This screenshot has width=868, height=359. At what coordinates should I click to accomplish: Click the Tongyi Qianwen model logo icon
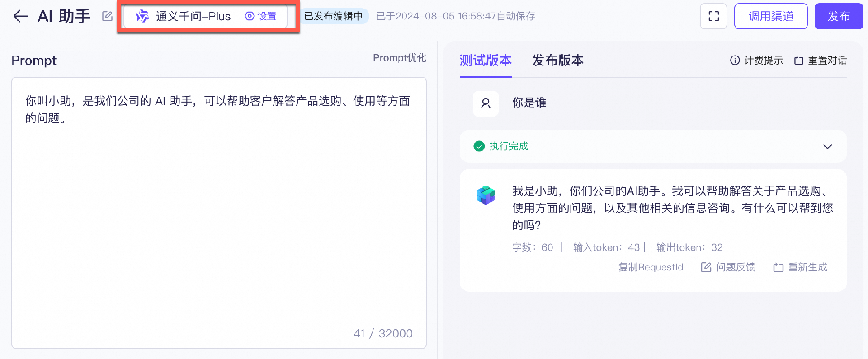coord(142,17)
